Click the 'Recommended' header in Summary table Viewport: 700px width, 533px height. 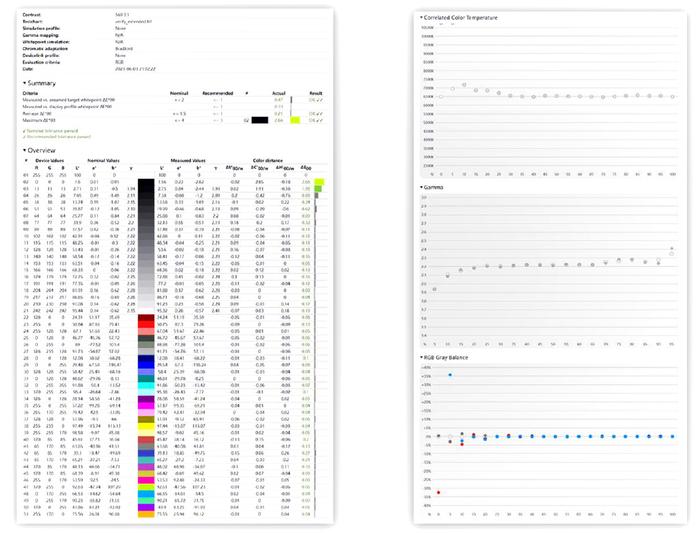pyautogui.click(x=218, y=94)
